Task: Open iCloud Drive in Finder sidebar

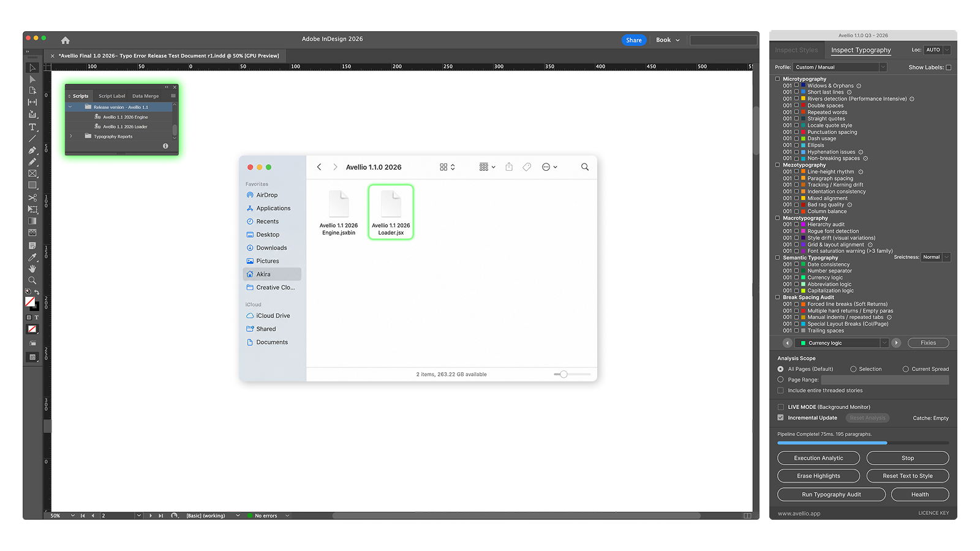Action: point(272,316)
